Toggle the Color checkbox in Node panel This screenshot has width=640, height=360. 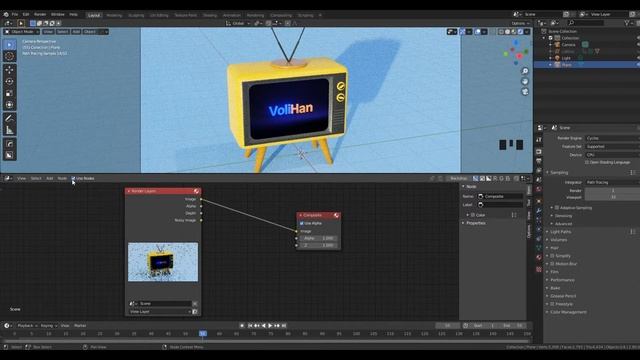pyautogui.click(x=473, y=215)
